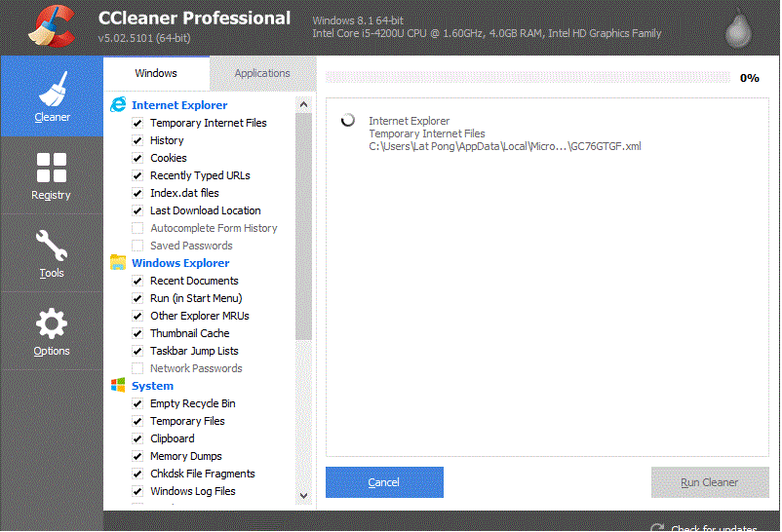782x532 pixels.
Task: Toggle Recent Documents checkbox
Action: pyautogui.click(x=137, y=281)
